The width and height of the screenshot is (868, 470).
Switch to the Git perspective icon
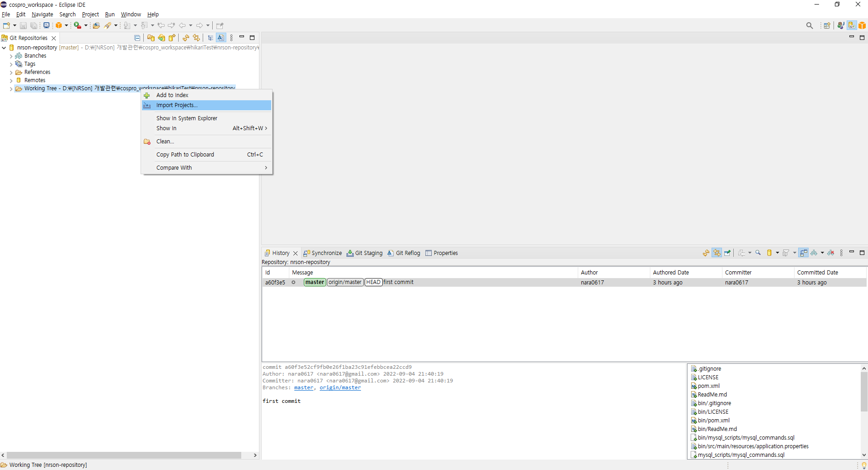pos(852,25)
